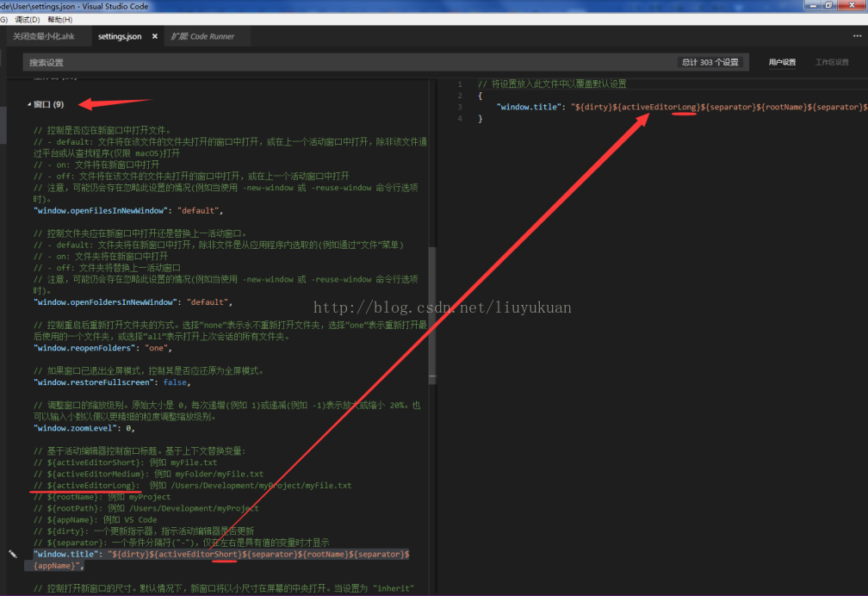Click the pencil edit icon beside window.title
The height and width of the screenshot is (596, 868).
pyautogui.click(x=13, y=554)
